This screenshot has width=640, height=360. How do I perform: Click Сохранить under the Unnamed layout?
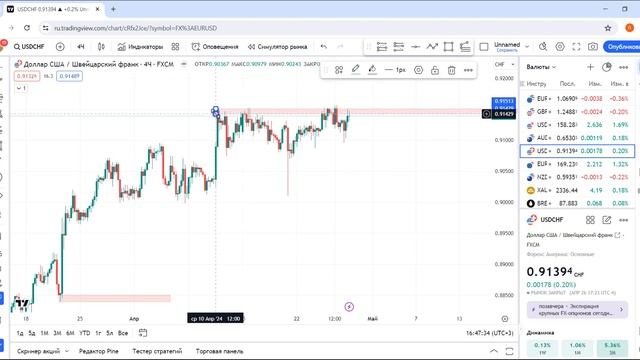pyautogui.click(x=507, y=50)
